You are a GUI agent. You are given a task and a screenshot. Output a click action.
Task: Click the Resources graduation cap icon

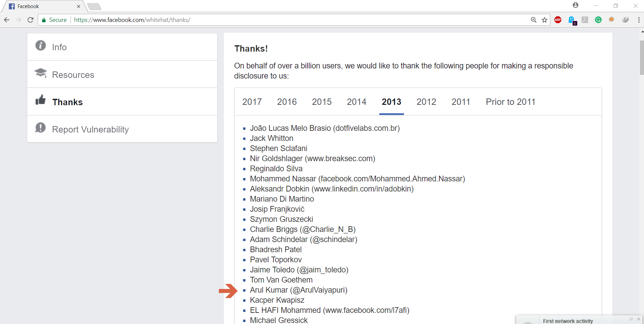[x=41, y=73]
